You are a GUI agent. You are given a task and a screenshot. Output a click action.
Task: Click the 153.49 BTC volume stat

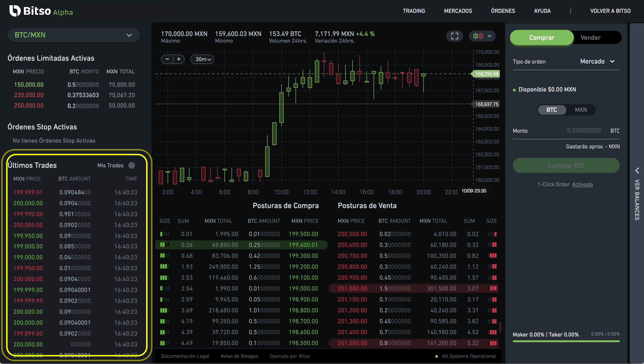click(x=288, y=37)
